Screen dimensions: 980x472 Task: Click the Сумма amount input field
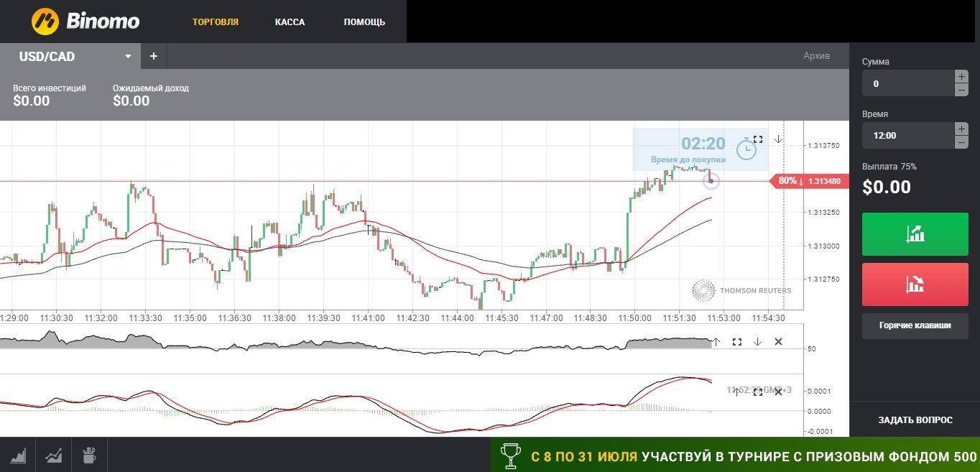907,83
